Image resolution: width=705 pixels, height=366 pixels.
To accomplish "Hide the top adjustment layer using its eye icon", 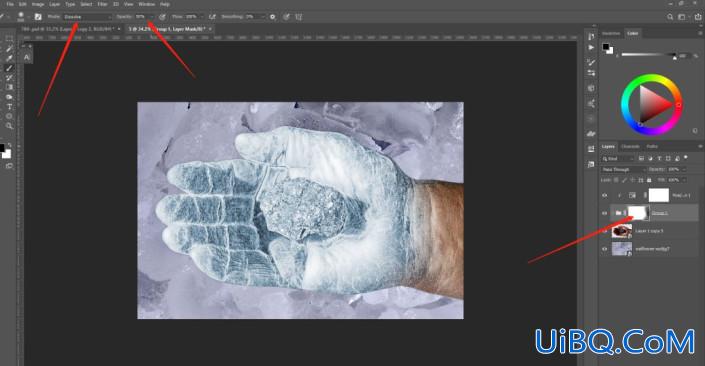I will pyautogui.click(x=605, y=195).
